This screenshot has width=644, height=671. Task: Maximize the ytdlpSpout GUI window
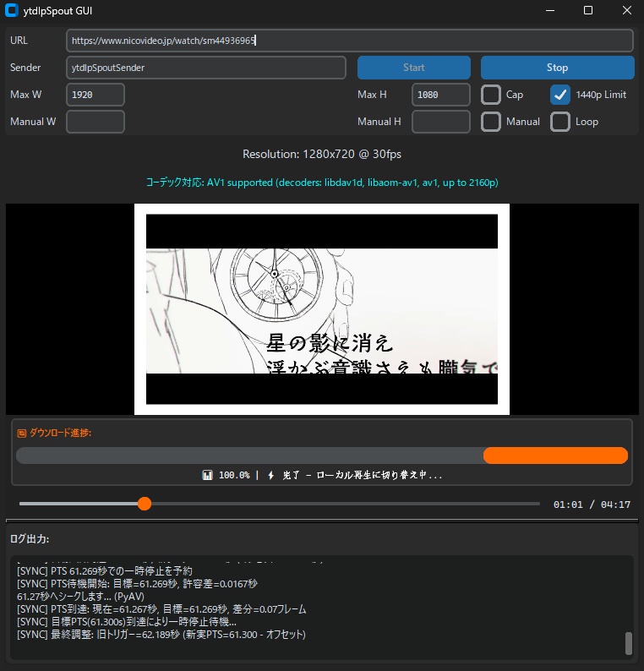[x=588, y=10]
